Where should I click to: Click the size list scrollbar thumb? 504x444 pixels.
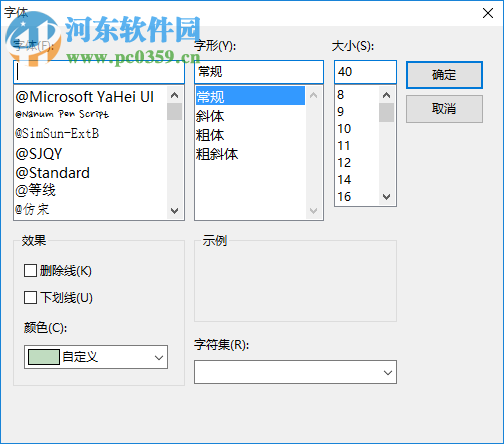pos(386,113)
